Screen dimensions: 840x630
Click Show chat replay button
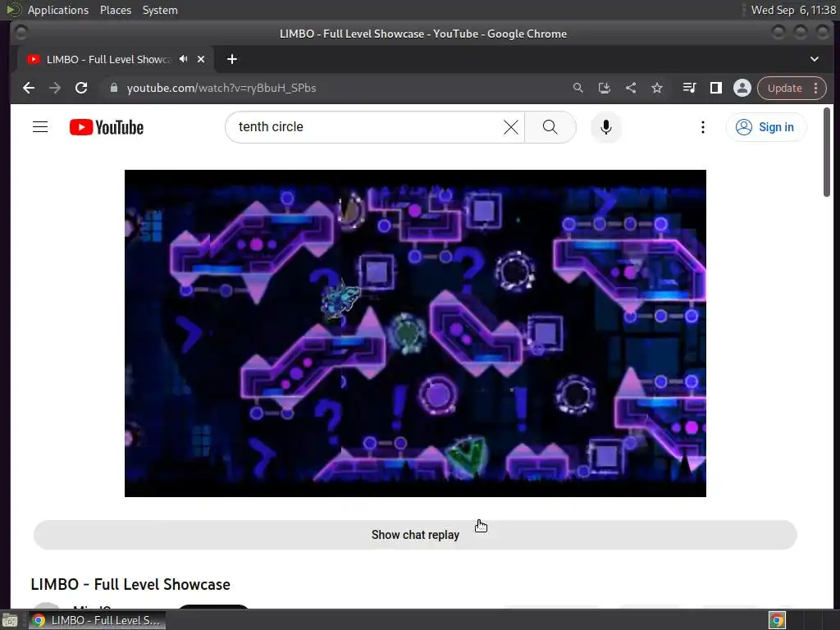(x=415, y=535)
